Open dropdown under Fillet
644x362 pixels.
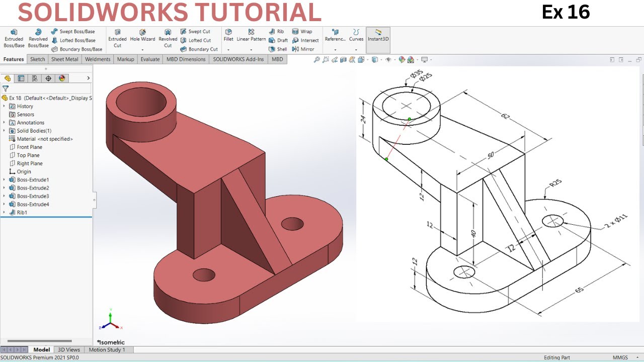[228, 50]
